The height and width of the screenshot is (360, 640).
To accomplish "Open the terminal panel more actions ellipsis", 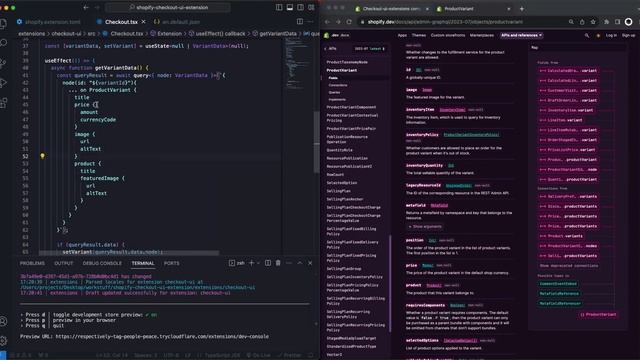I will pos(289,263).
